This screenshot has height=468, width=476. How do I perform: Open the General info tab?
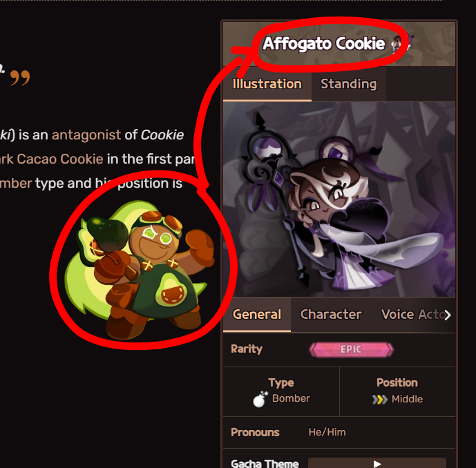(257, 314)
